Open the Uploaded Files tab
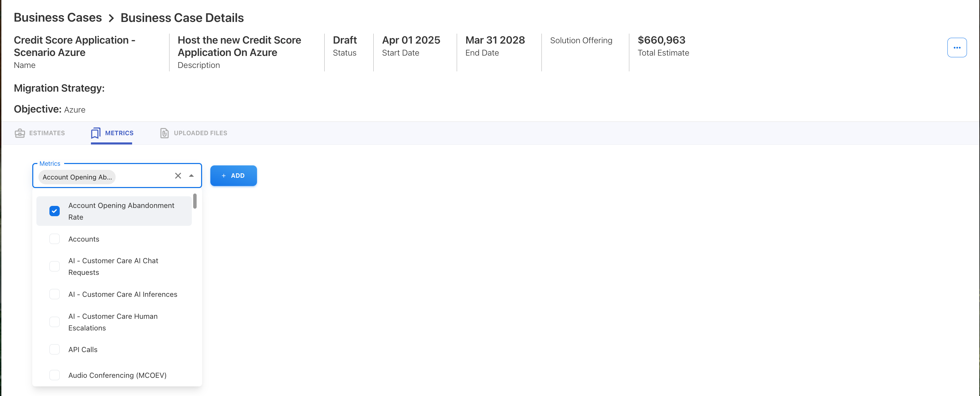The height and width of the screenshot is (396, 980). point(194,133)
